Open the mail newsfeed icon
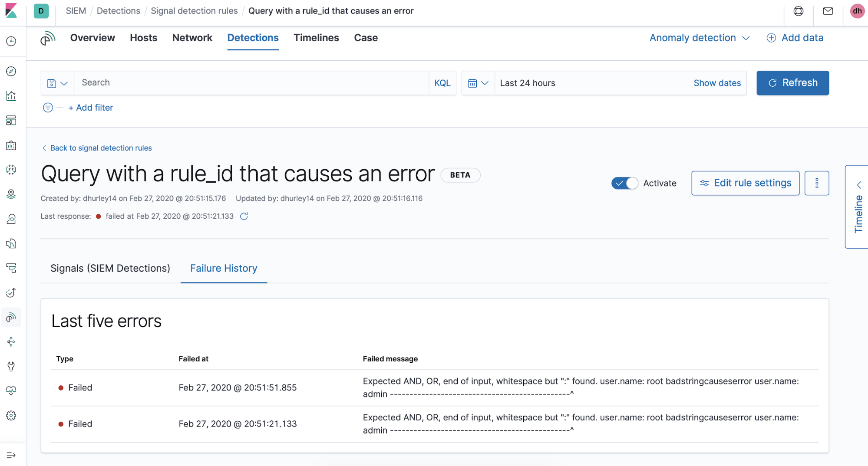868x466 pixels. 828,11
